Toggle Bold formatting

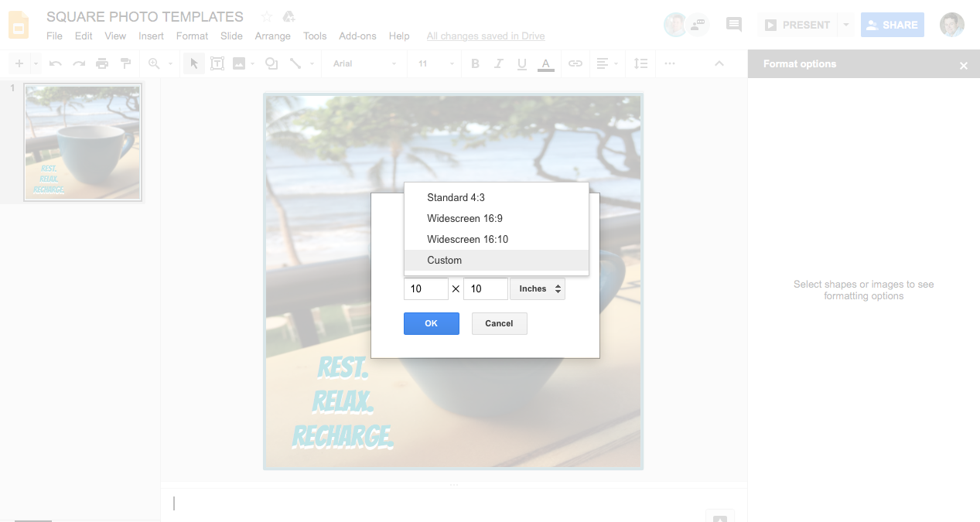click(475, 63)
